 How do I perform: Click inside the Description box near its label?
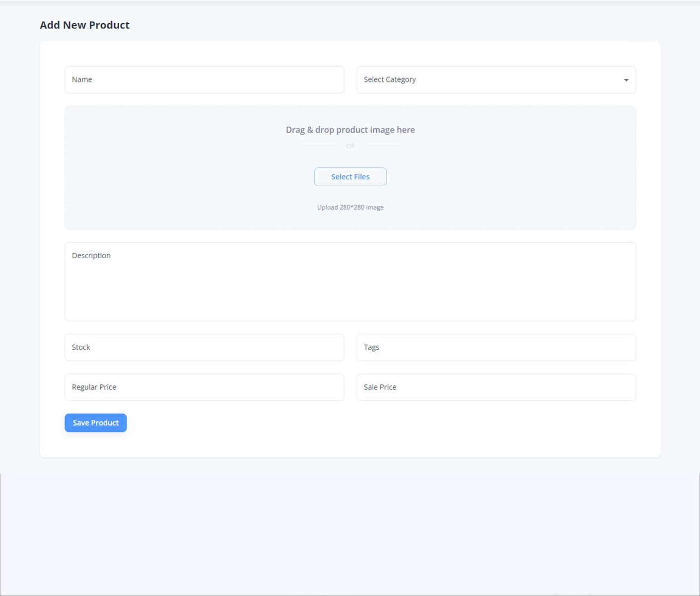click(x=91, y=255)
